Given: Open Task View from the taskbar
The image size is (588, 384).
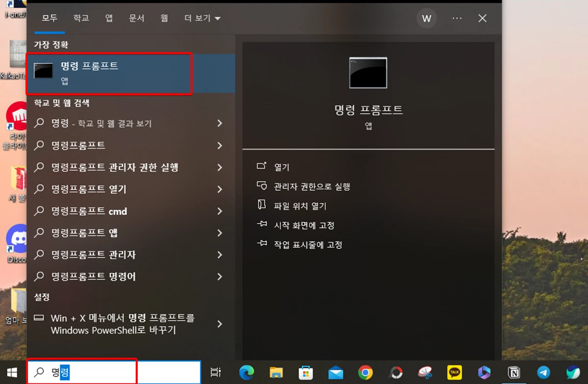Looking at the screenshot, I should click(x=216, y=372).
